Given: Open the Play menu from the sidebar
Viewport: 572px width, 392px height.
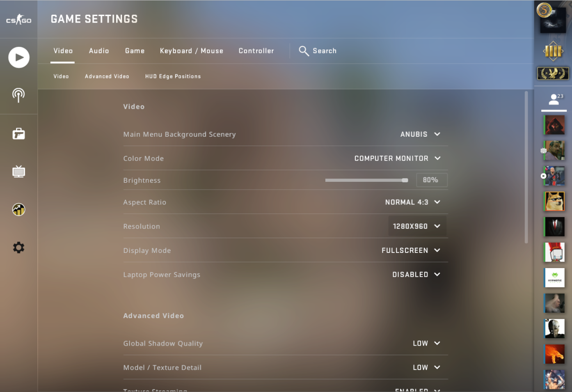Looking at the screenshot, I should point(19,57).
